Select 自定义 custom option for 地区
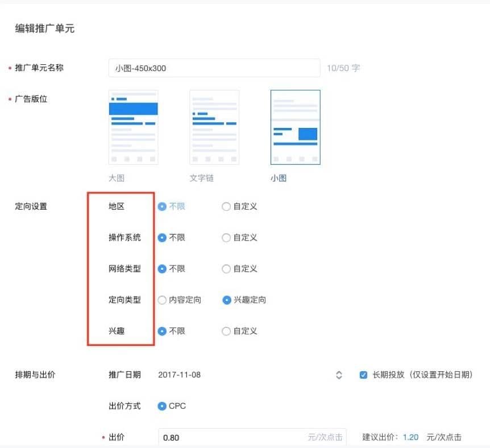 226,206
